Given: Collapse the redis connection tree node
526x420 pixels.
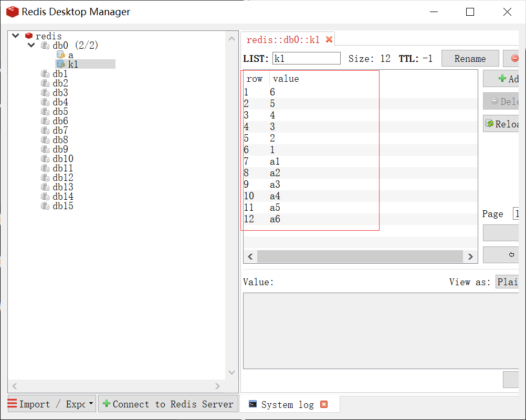Looking at the screenshot, I should [x=15, y=36].
